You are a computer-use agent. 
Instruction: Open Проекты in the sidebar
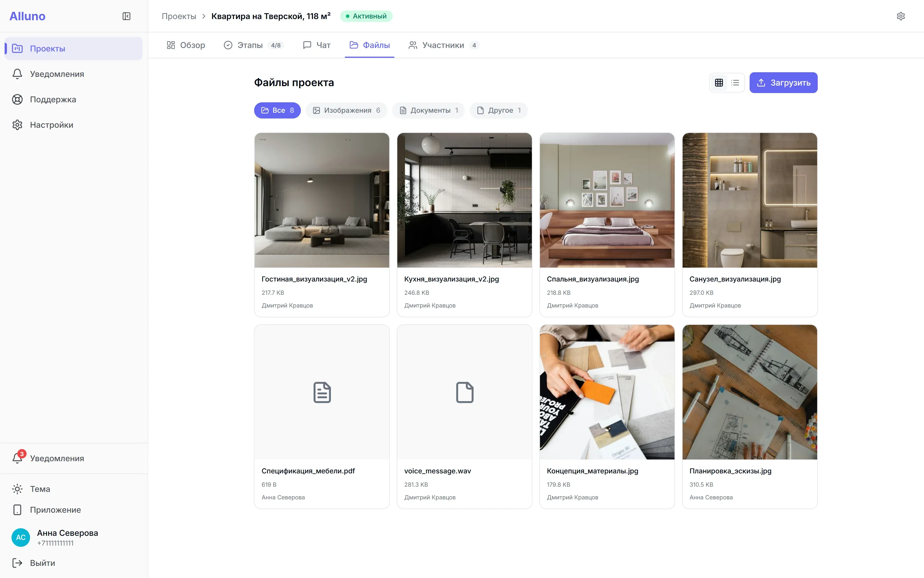73,49
